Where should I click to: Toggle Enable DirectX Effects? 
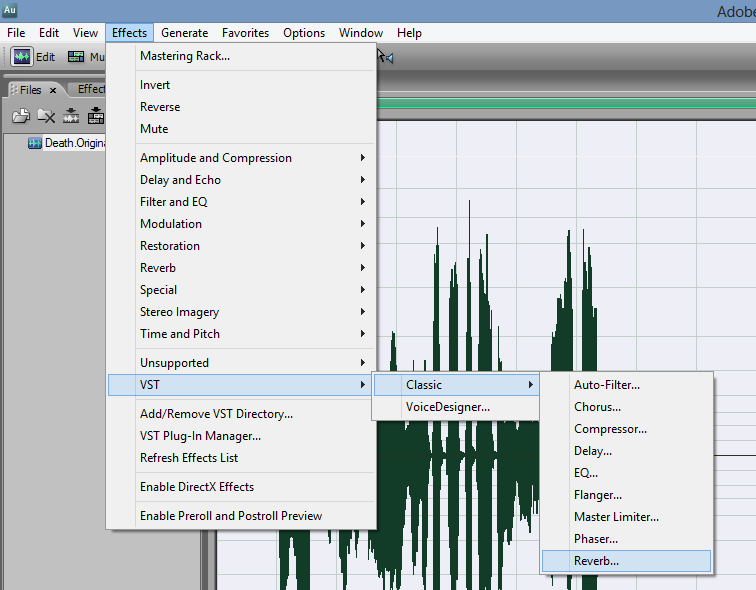click(x=241, y=487)
